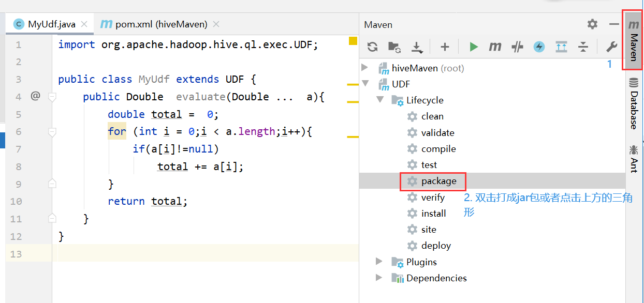Click 'return total;' statement
Image resolution: width=644 pixels, height=303 pixels.
coord(148,201)
